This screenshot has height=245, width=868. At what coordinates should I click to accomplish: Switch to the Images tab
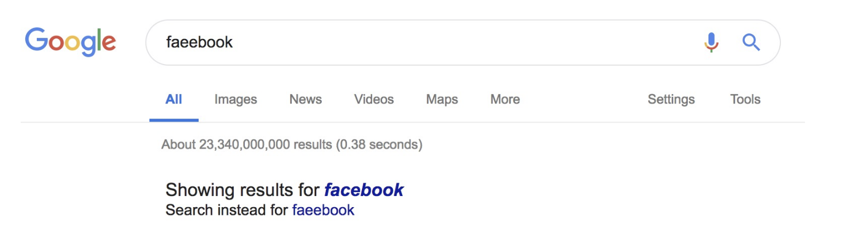point(235,100)
